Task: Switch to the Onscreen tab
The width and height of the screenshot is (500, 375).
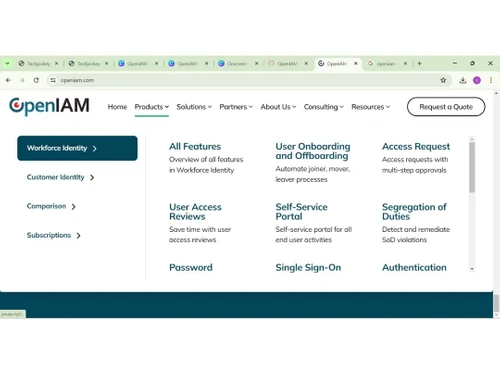Action: (238, 63)
